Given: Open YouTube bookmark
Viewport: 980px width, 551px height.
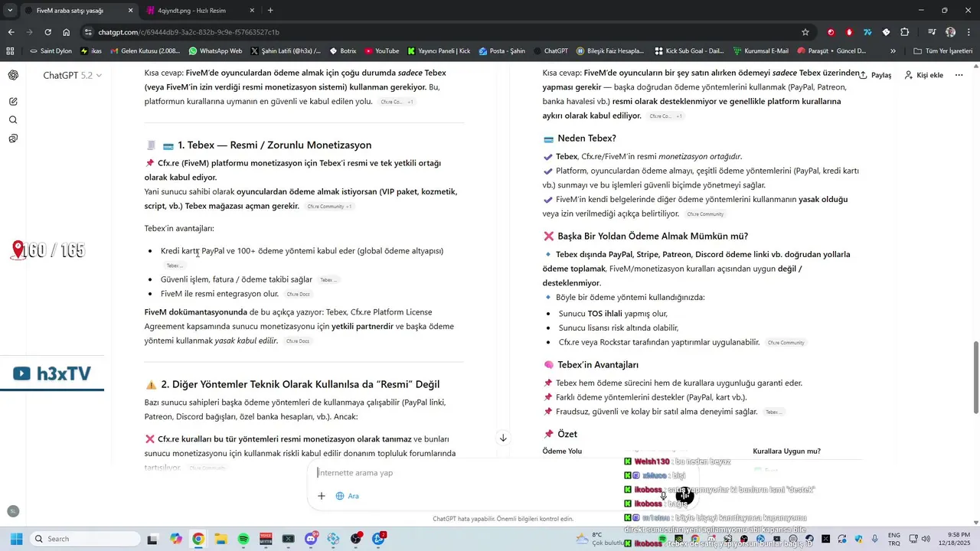Looking at the screenshot, I should point(382,51).
